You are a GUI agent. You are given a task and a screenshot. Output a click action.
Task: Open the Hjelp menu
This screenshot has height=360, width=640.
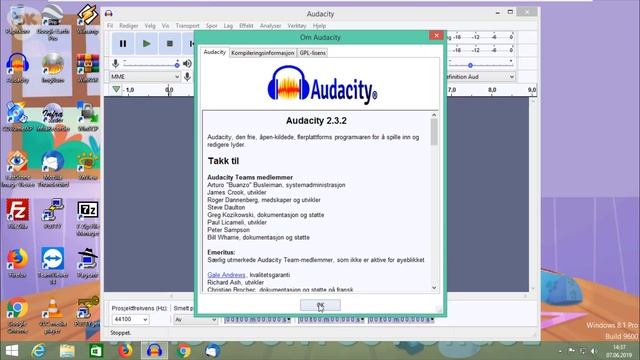pyautogui.click(x=319, y=26)
